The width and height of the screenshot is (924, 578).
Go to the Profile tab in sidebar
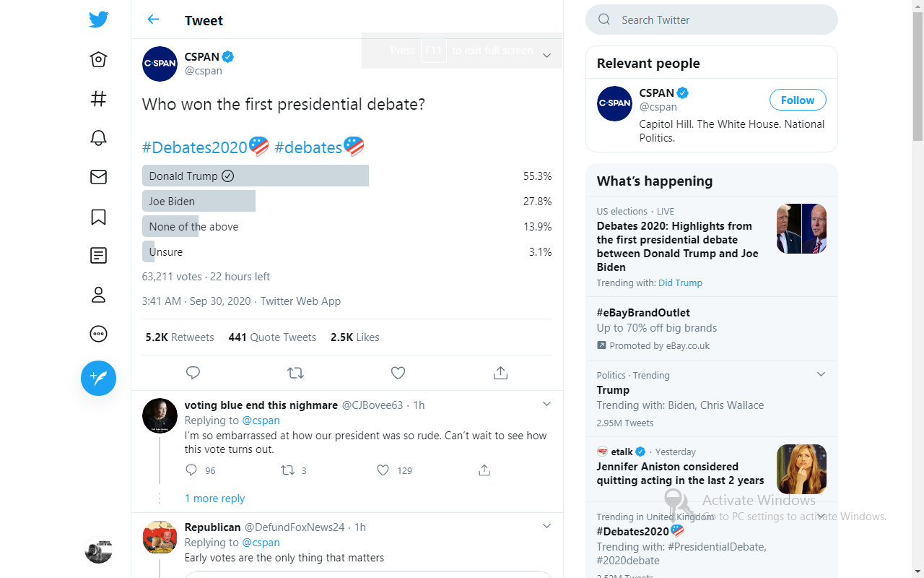point(99,295)
